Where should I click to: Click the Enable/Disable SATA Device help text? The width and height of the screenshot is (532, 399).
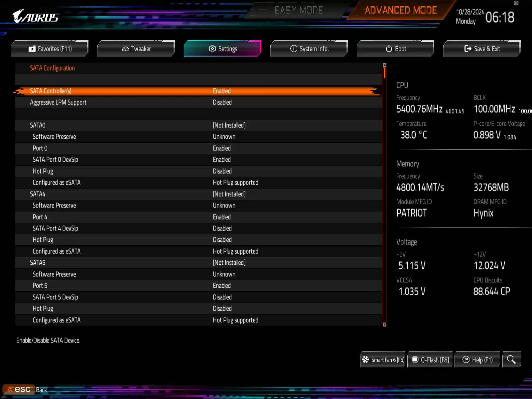click(48, 340)
